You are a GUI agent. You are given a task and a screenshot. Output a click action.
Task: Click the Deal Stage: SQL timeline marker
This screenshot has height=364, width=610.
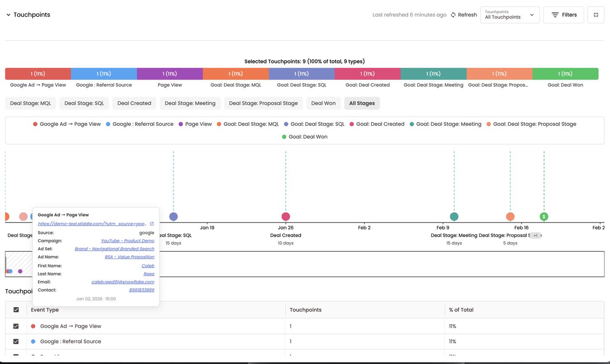(x=173, y=216)
